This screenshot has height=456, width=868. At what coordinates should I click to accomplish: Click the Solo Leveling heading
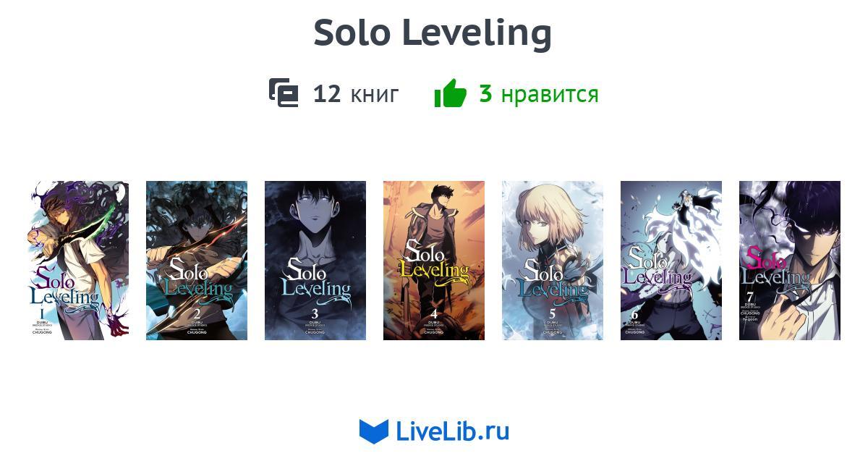point(433,33)
